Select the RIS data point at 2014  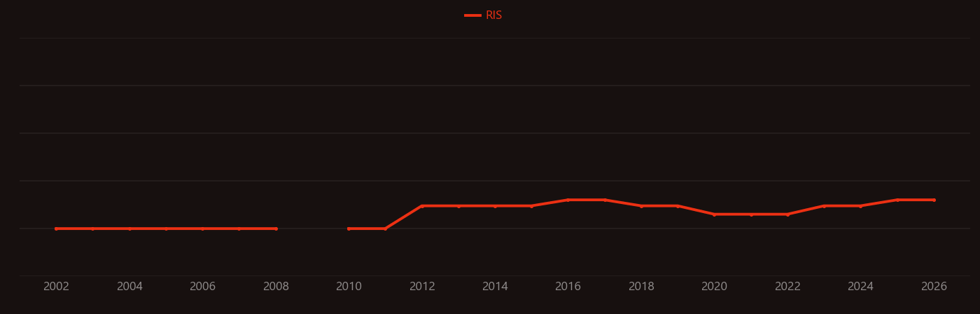(495, 206)
